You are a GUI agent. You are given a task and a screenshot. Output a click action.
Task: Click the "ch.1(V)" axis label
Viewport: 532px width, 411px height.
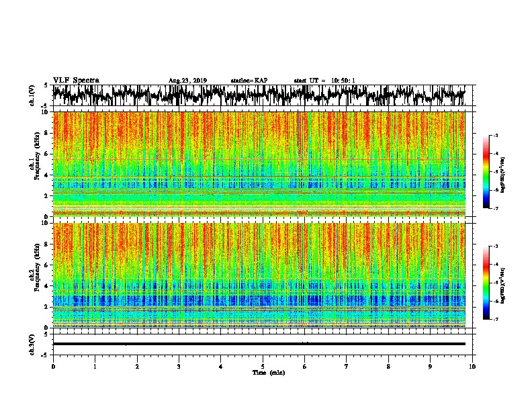point(32,95)
